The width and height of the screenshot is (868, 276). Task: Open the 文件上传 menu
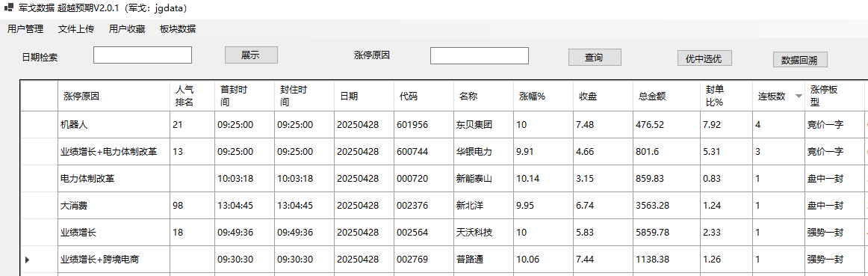(x=76, y=29)
